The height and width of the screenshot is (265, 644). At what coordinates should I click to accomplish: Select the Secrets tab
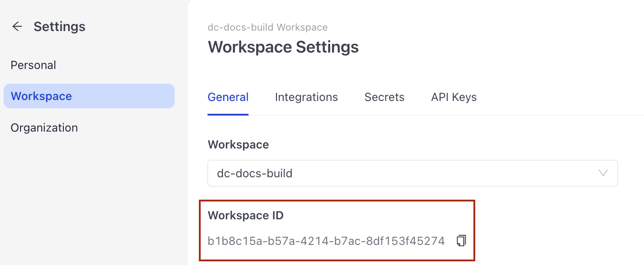click(384, 97)
